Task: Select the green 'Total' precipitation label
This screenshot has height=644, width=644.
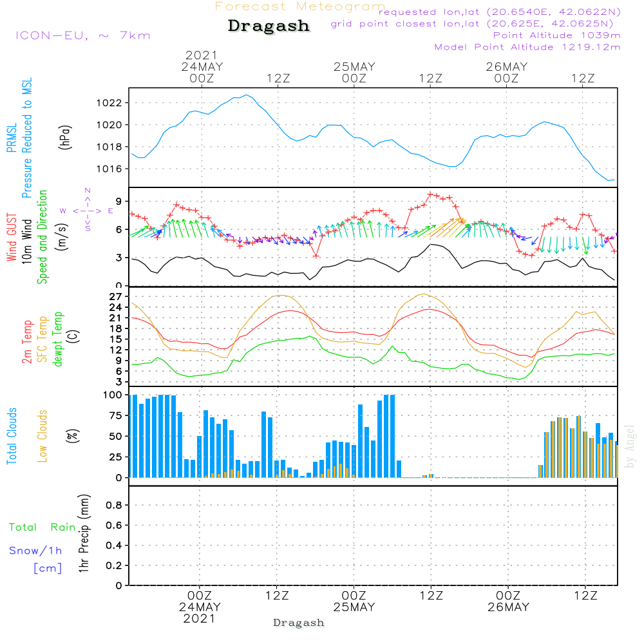Action: point(23,527)
